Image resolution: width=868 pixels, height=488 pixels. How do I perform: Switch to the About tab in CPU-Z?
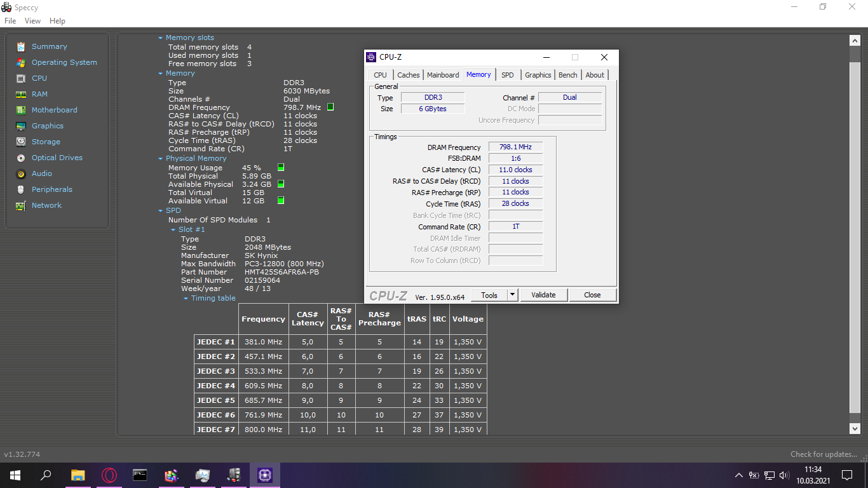point(595,75)
